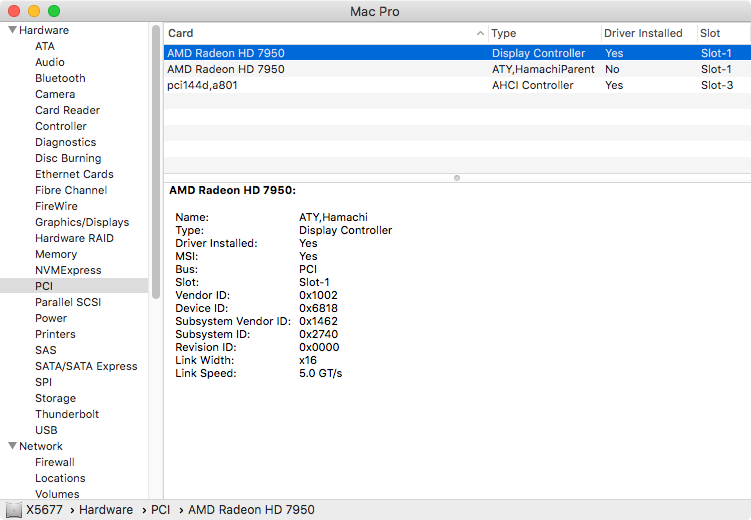Select SATA/SATA Express in sidebar
Viewport: 751px width, 520px height.
tap(86, 366)
